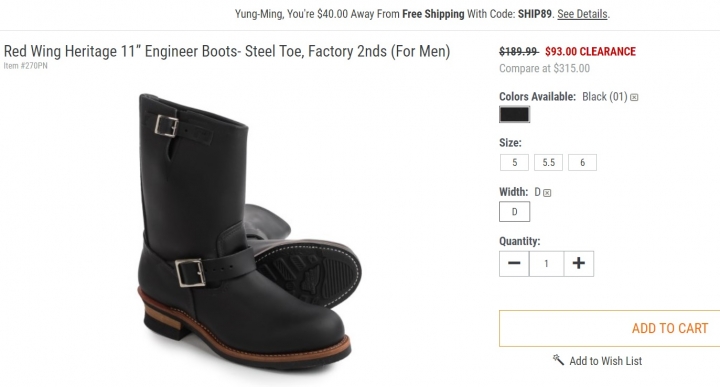Click the Red Wing Heritage product title

click(227, 51)
